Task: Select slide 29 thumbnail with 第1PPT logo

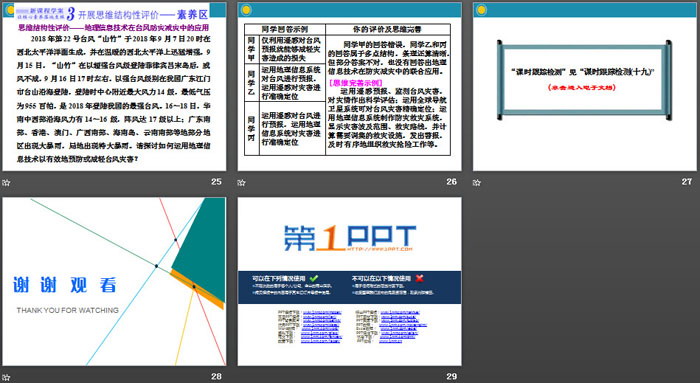Action: point(350,282)
